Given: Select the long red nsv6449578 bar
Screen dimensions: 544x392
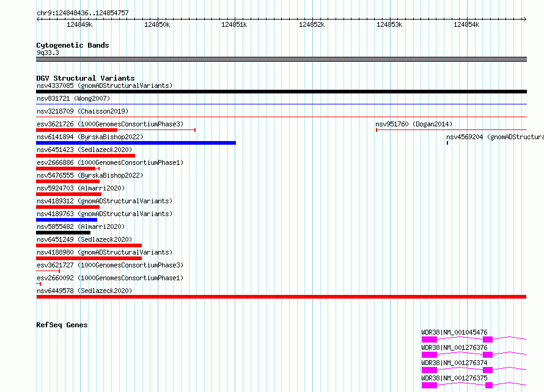Looking at the screenshot, I should pyautogui.click(x=281, y=297).
